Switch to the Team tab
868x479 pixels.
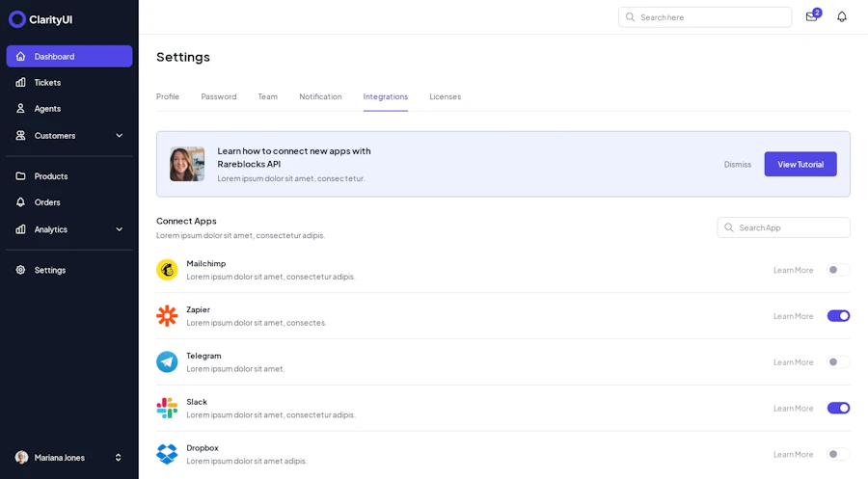point(267,96)
